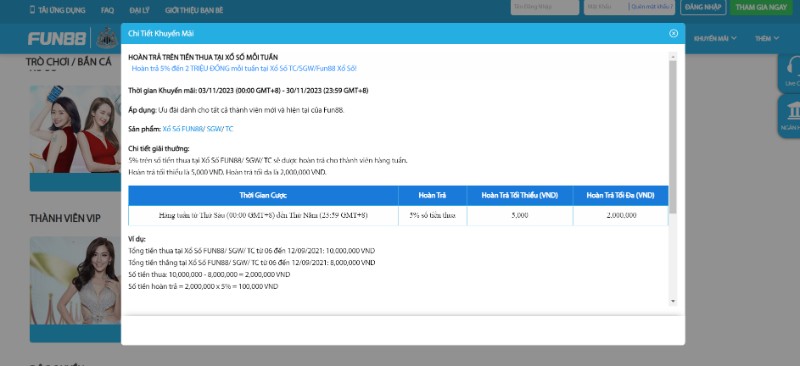Click the Newcastle club crest icon
The width and height of the screenshot is (800, 366).
tap(107, 38)
